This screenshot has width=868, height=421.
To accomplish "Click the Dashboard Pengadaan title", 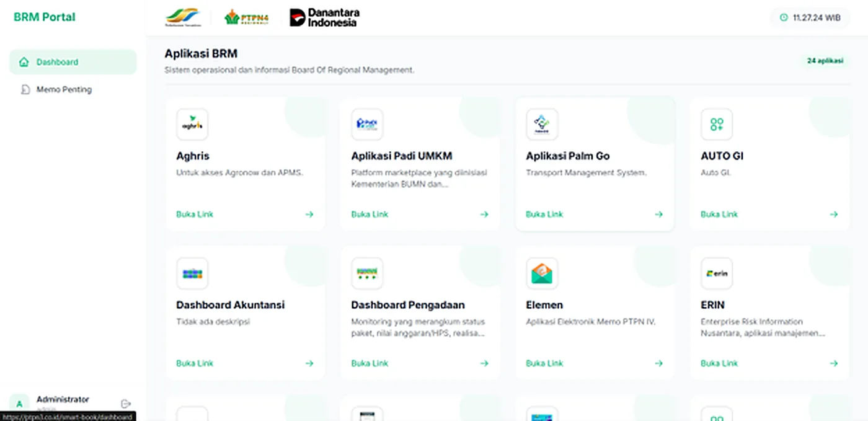I will click(408, 305).
